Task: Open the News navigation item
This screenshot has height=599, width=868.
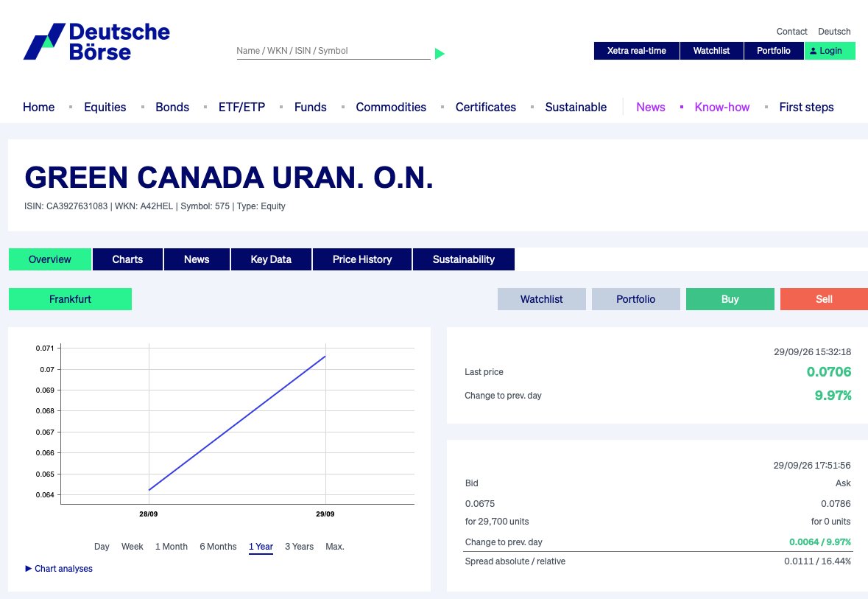Action: (x=650, y=107)
